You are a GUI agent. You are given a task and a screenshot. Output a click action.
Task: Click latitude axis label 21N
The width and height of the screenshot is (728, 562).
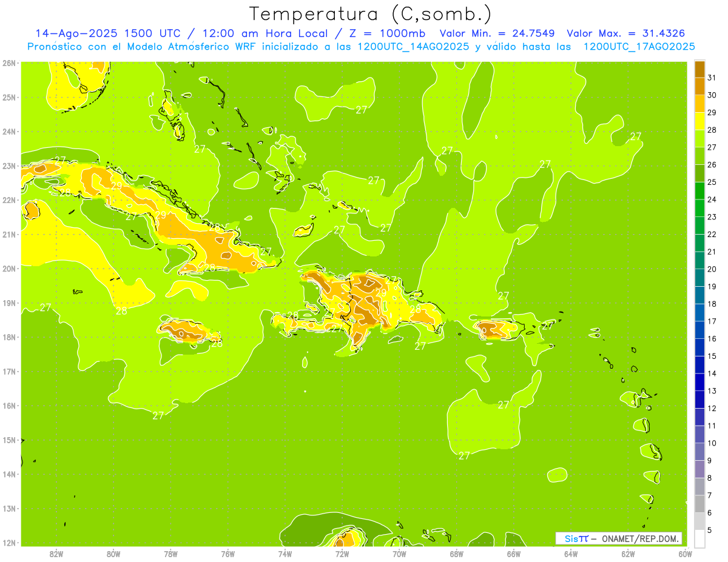click(8, 234)
